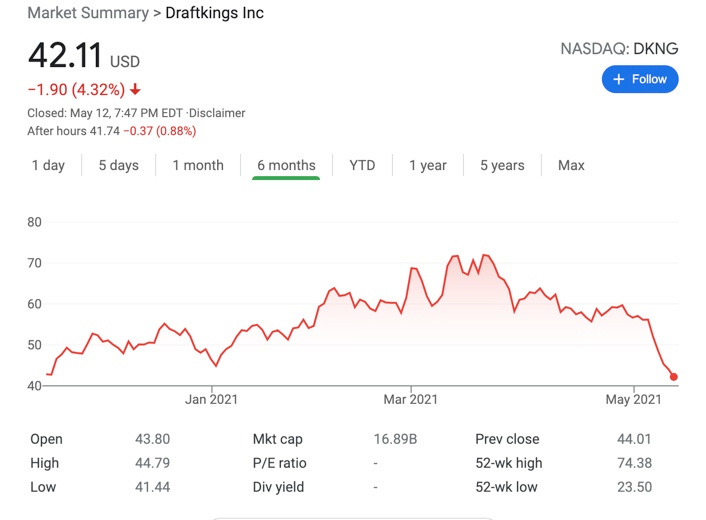This screenshot has width=706, height=520.
Task: Click the 52-wk low label
Action: point(507,487)
